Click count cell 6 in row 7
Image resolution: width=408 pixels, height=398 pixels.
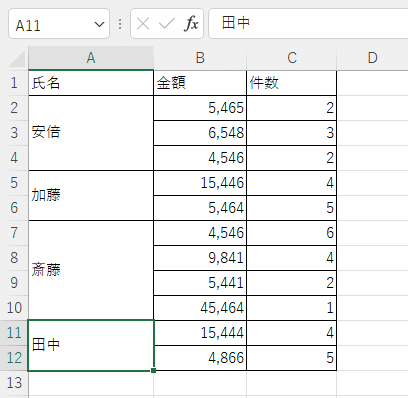[292, 233]
